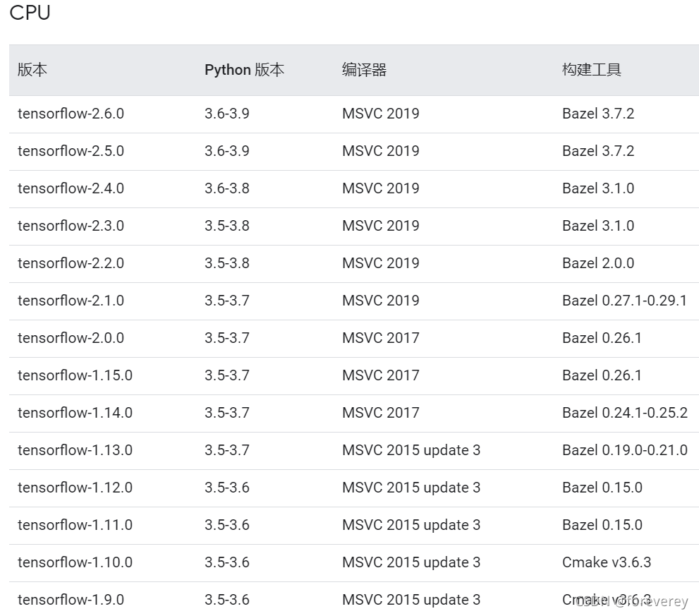
Task: Select Bazel 3.1.0 in tensorflow-2.4.0 row
Action: (x=598, y=188)
